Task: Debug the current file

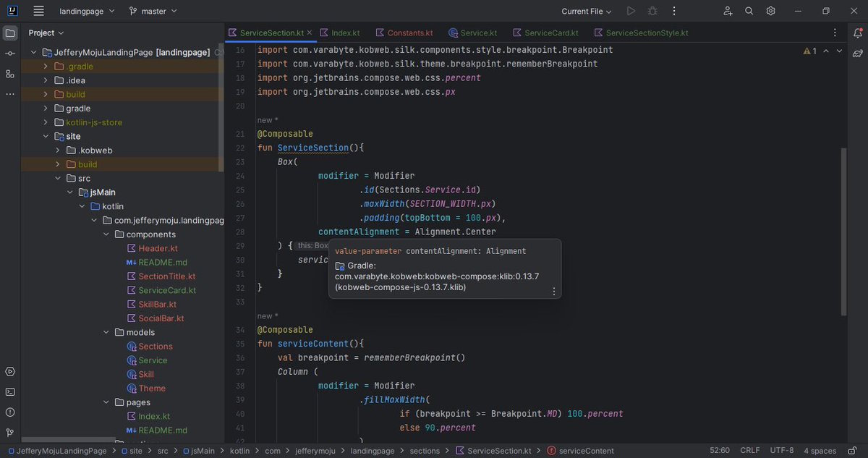Action: [x=652, y=11]
